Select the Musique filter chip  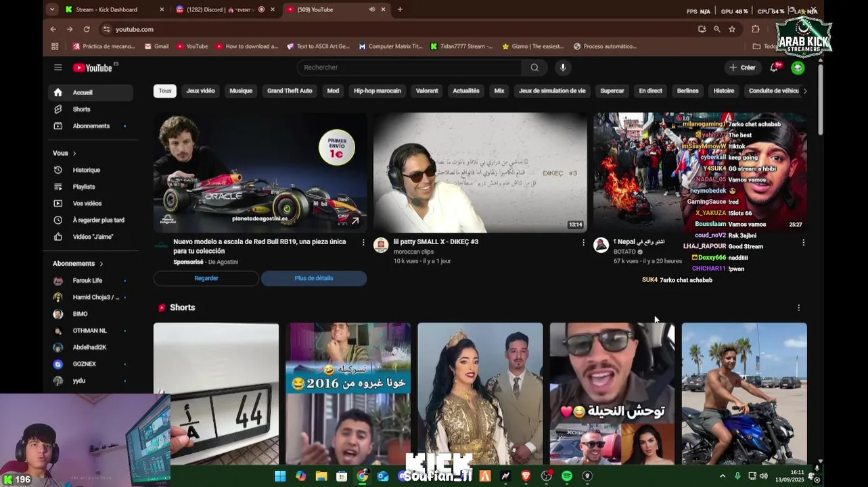pos(241,91)
